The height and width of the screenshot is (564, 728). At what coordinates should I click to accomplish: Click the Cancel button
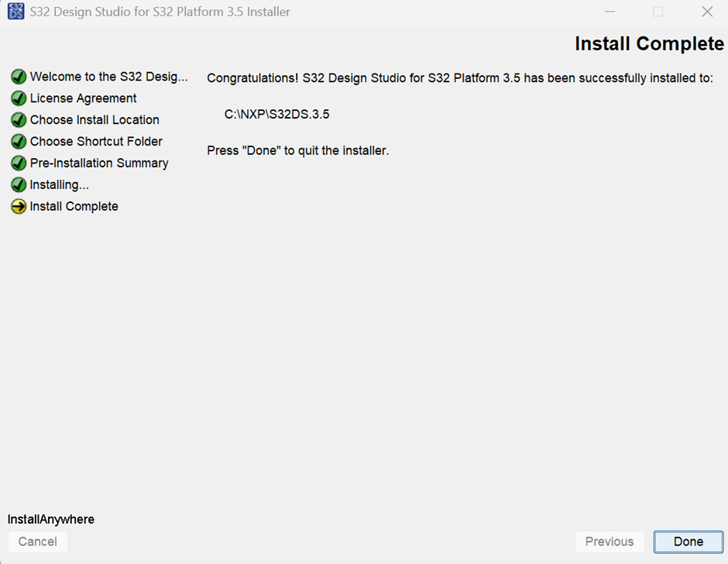pos(38,542)
